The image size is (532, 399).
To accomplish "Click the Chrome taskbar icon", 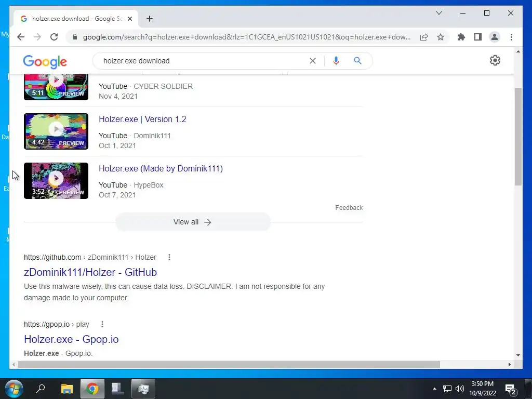I will click(92, 389).
